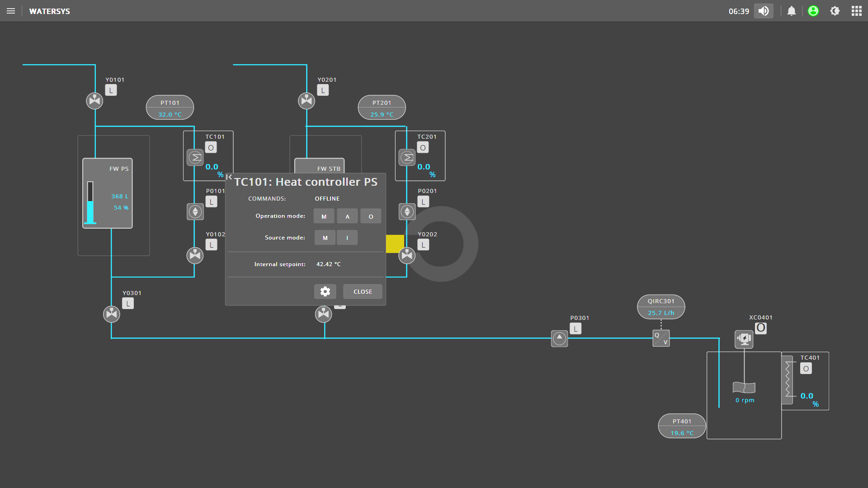This screenshot has width=868, height=488.
Task: Select the XC0401 mixer motor icon
Action: [x=744, y=338]
